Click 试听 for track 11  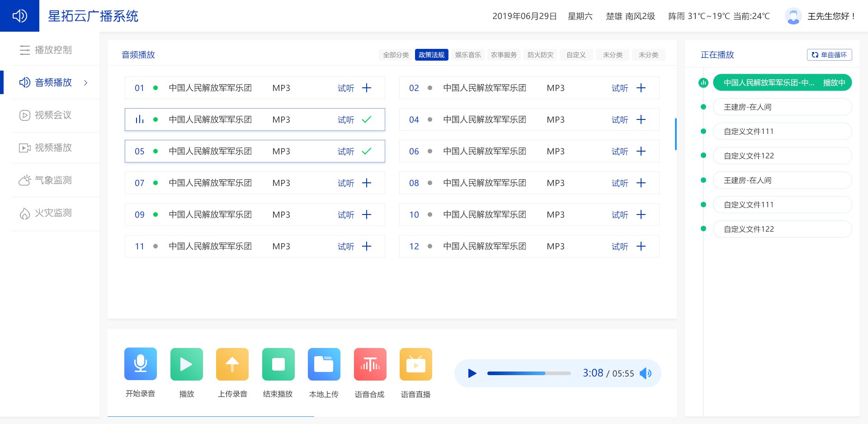point(346,247)
